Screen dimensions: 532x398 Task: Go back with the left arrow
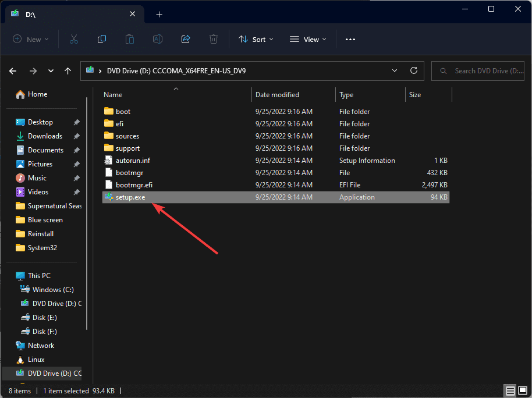click(x=13, y=71)
